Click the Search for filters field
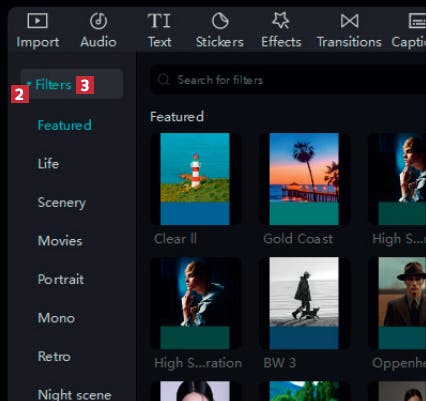Viewport: 426px width, 401px height. pos(288,80)
